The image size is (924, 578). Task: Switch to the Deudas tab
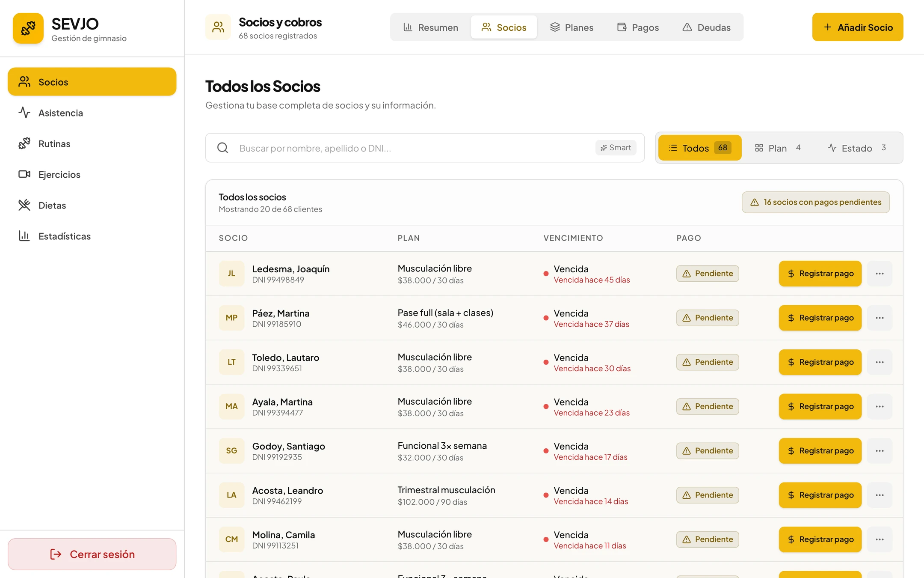(706, 27)
